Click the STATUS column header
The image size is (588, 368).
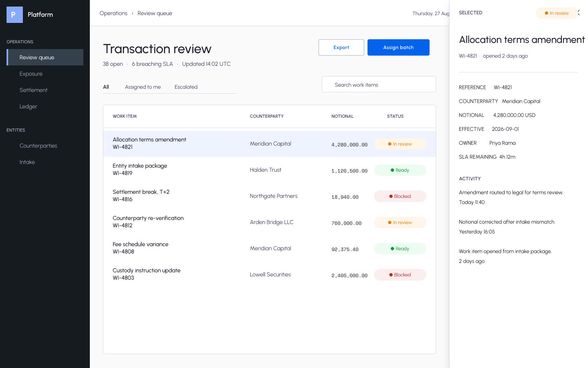(395, 116)
